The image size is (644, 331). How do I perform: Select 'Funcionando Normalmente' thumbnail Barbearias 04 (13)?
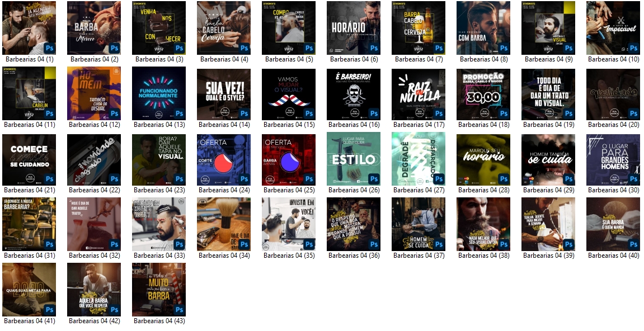click(x=159, y=94)
